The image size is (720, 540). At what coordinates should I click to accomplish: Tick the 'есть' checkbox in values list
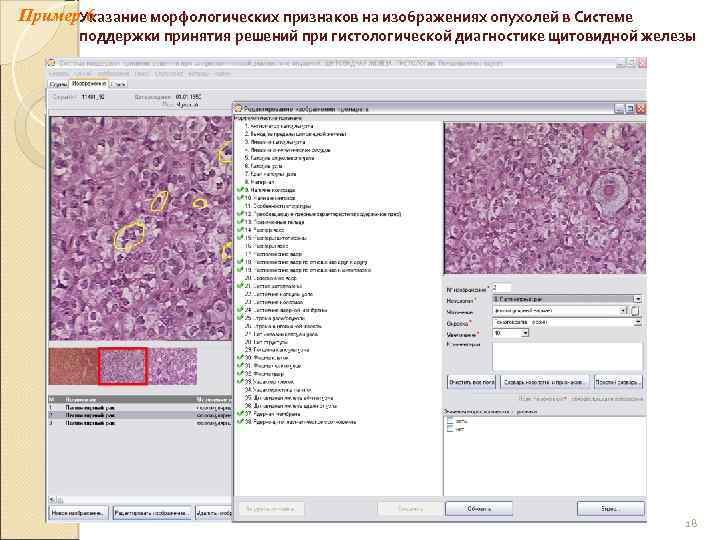click(450, 421)
